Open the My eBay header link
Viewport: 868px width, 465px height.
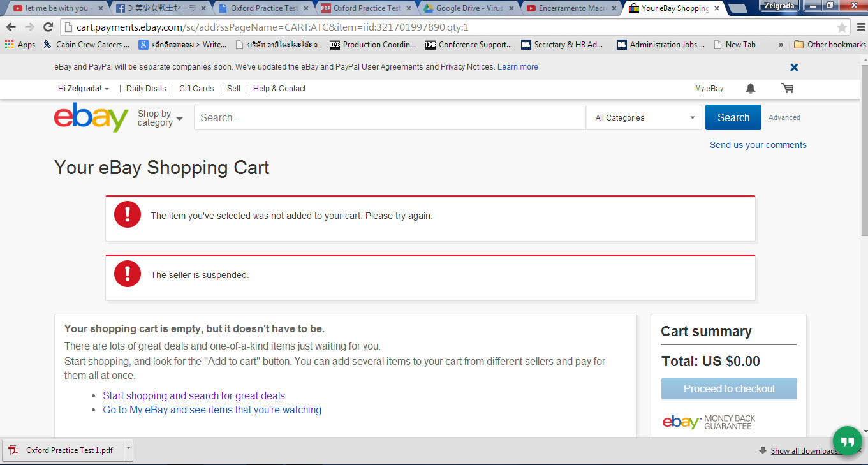click(x=709, y=89)
